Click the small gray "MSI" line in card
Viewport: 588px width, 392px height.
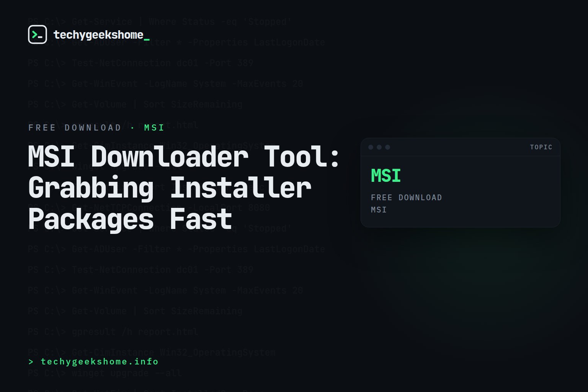[379, 210]
